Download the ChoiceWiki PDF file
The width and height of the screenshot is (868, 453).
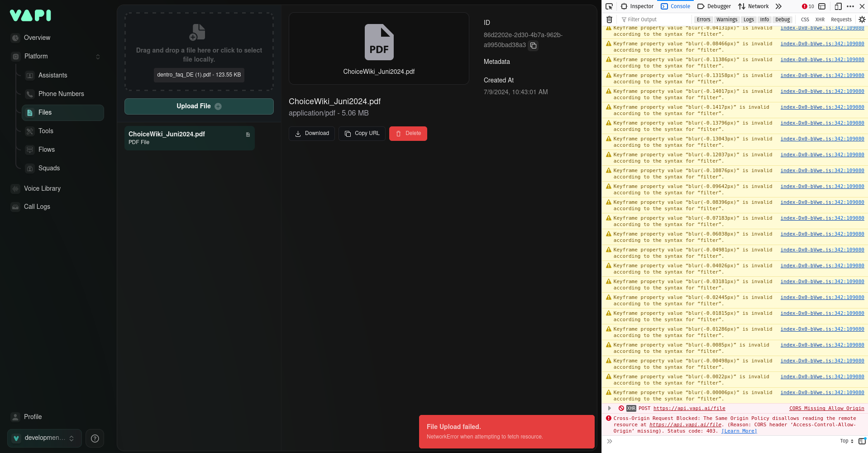tap(312, 134)
